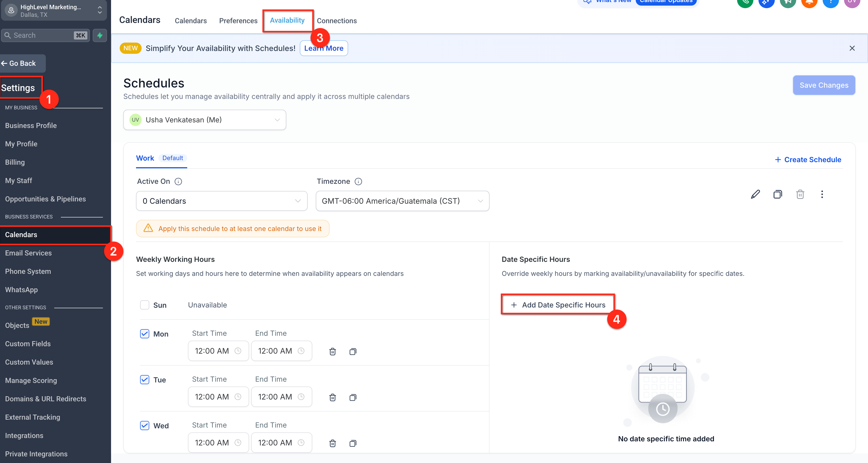868x463 pixels.
Task: Click the green lightning quick actions icon
Action: point(100,35)
